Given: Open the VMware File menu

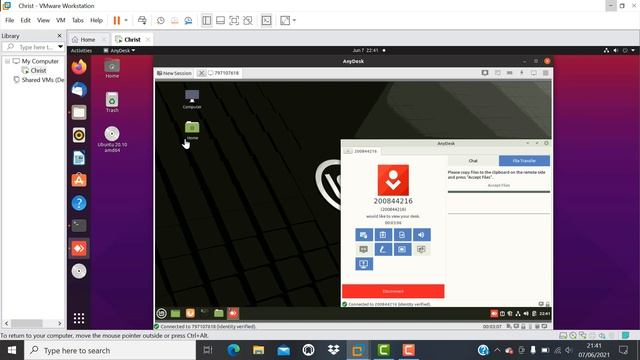Looking at the screenshot, I should click(10, 20).
